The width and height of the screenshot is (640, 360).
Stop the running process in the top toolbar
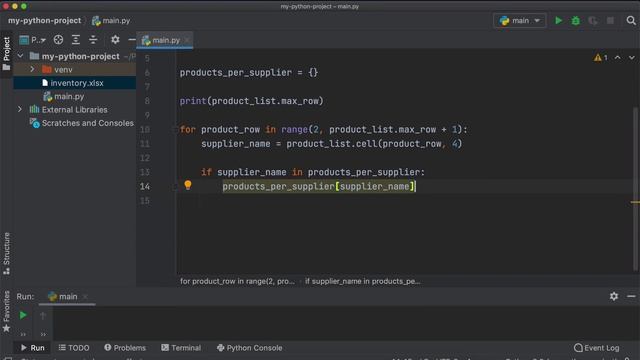[x=610, y=20]
